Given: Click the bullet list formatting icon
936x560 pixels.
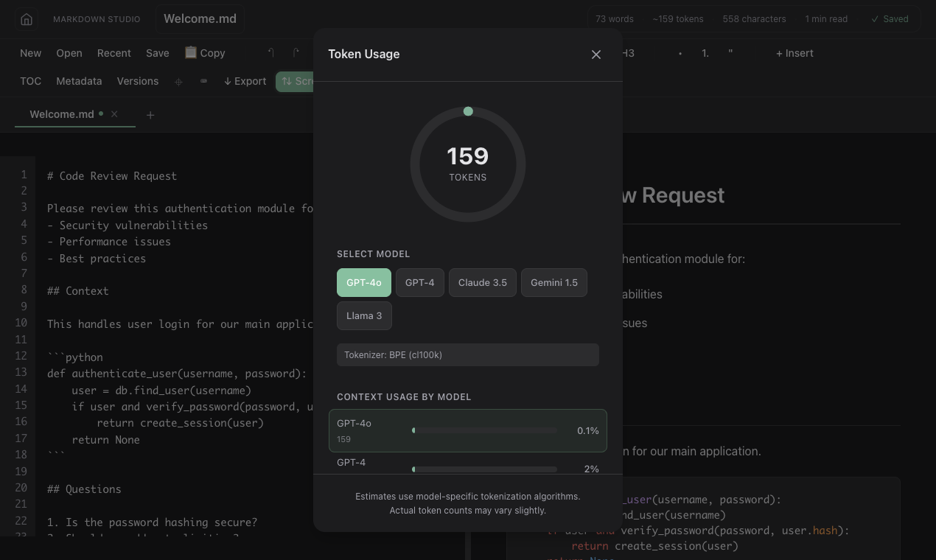Looking at the screenshot, I should point(680,53).
